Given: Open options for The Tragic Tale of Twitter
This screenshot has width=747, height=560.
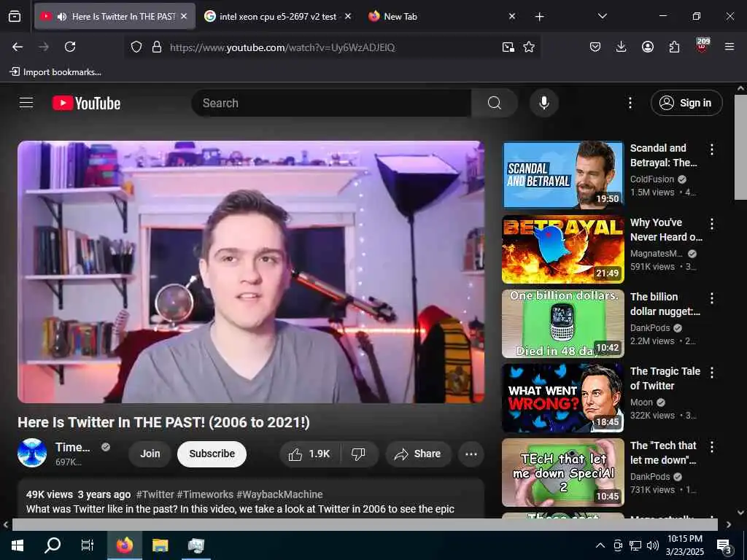Looking at the screenshot, I should [x=712, y=373].
